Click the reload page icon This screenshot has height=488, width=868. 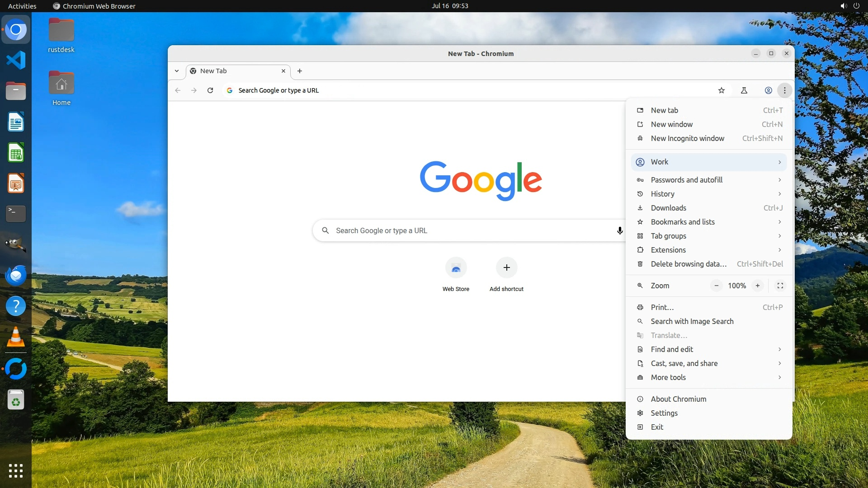tap(210, 90)
